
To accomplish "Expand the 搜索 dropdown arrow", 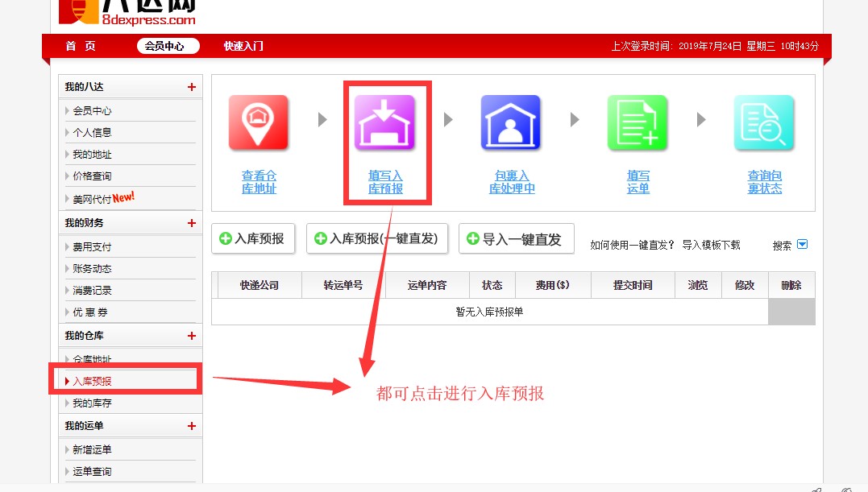I will click(x=802, y=244).
